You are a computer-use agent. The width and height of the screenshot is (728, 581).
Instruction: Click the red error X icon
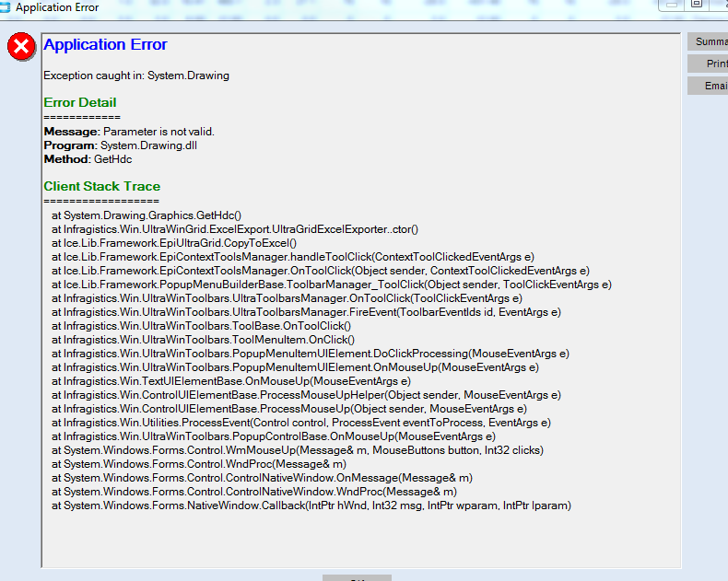click(21, 46)
